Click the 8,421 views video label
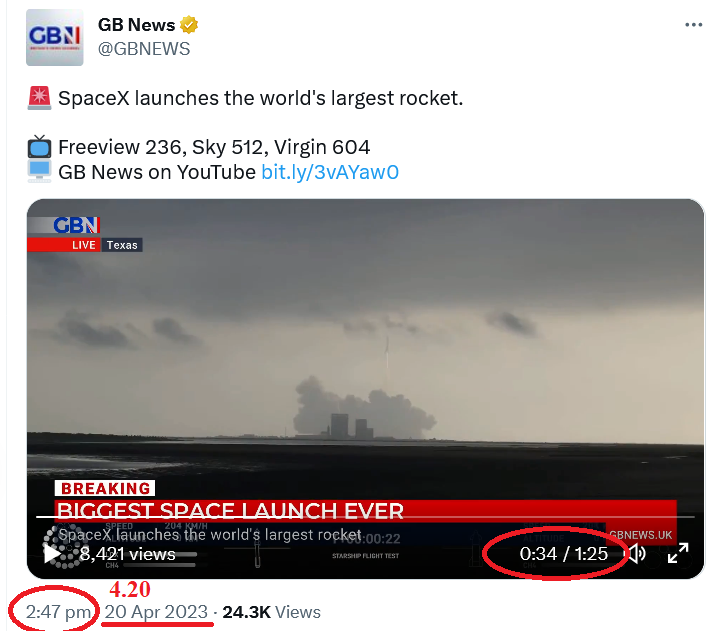 tap(127, 553)
